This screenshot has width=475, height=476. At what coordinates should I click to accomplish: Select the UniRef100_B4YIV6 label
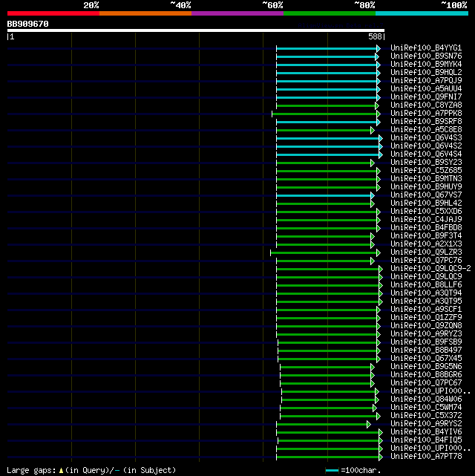(x=426, y=432)
